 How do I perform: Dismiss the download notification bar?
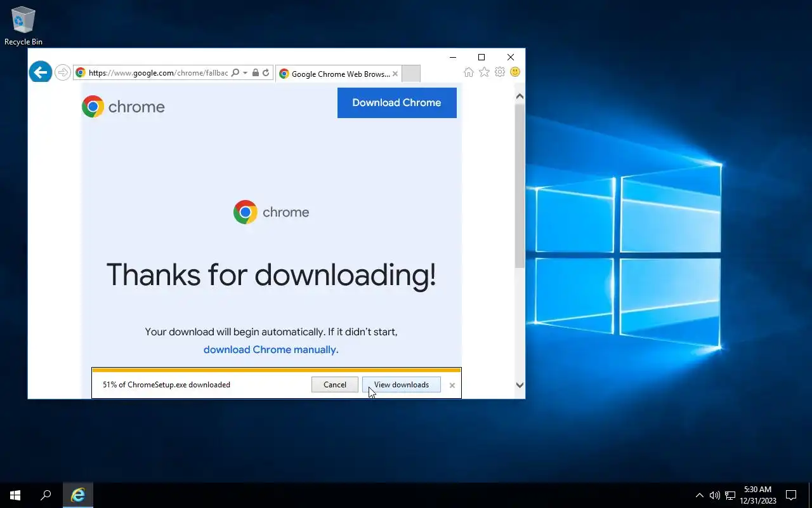pos(452,385)
